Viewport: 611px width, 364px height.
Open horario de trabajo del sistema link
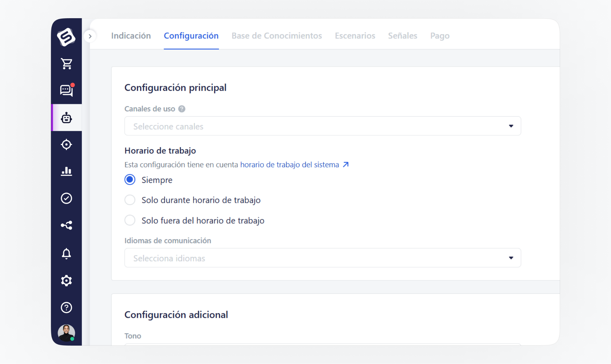[294, 165]
